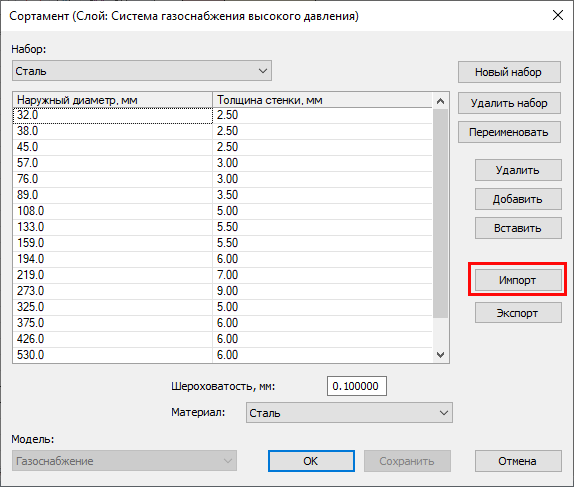Select the diameter cell 530.0
Screen dimensions: 574x487
tap(113, 355)
